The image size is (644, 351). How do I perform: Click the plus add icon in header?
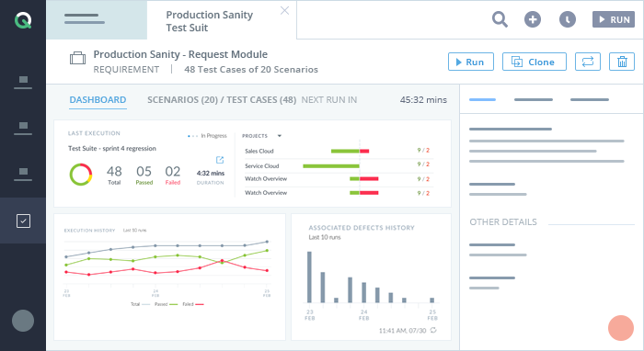[x=533, y=19]
